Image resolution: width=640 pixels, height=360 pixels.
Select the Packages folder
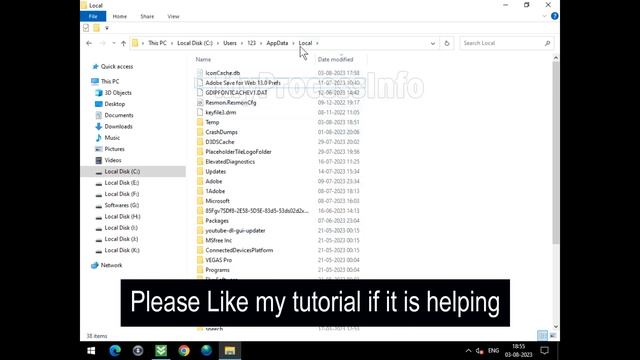tap(217, 220)
